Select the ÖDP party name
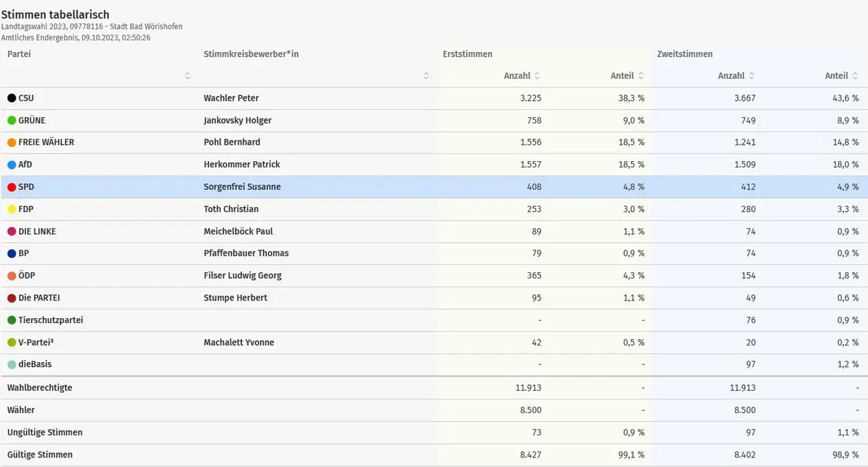The image size is (868, 467). 27,276
